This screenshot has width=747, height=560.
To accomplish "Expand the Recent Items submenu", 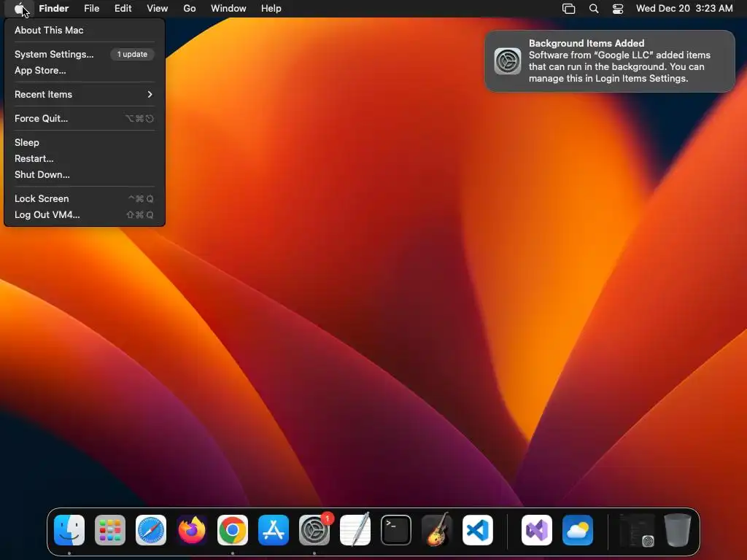I will point(85,94).
